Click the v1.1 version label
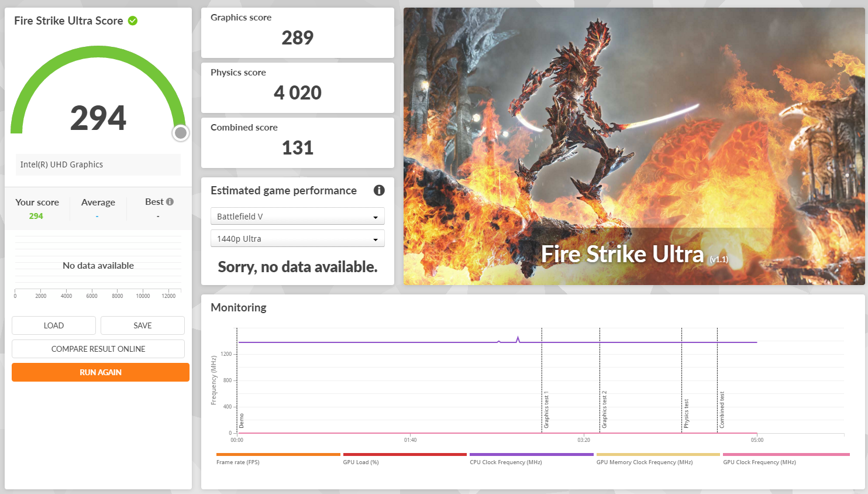Image resolution: width=868 pixels, height=494 pixels. pos(719,259)
